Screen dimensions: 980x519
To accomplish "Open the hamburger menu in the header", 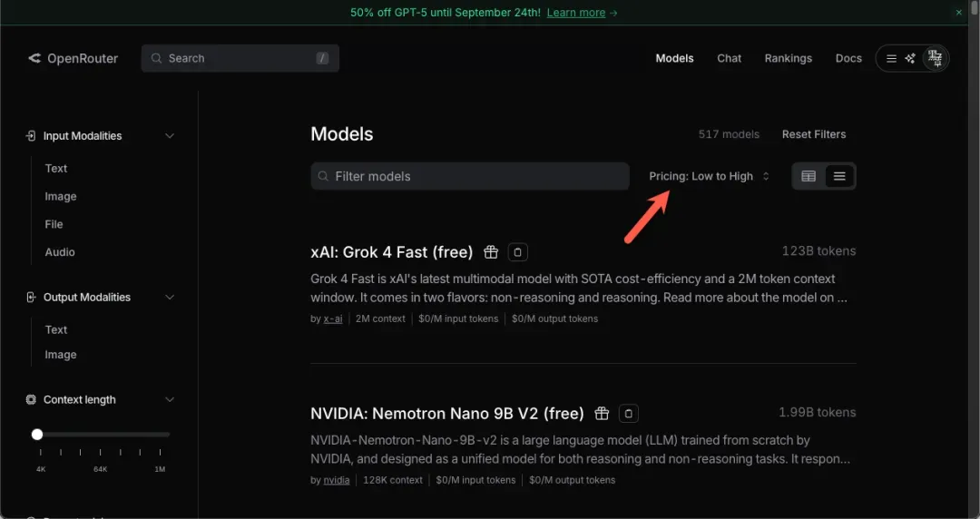I will (891, 58).
